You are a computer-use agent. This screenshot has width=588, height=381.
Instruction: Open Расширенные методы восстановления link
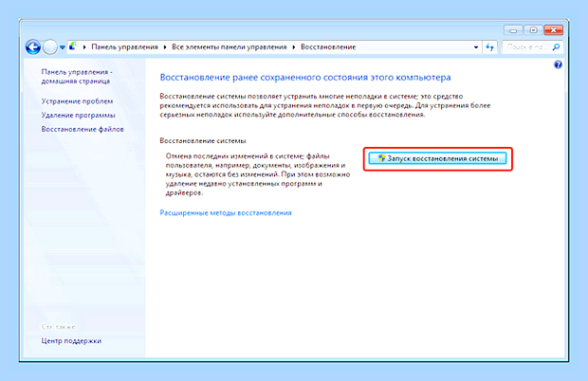[x=226, y=213]
